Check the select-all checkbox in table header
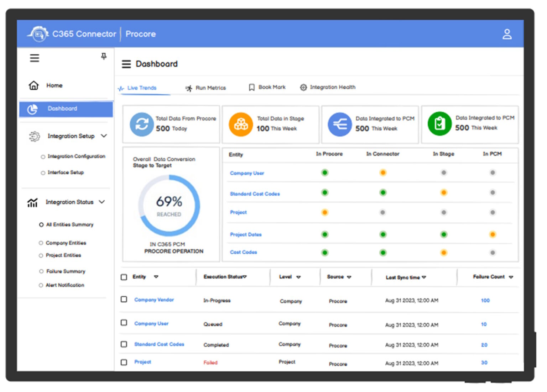Screen dimensions: 547x392 124,277
